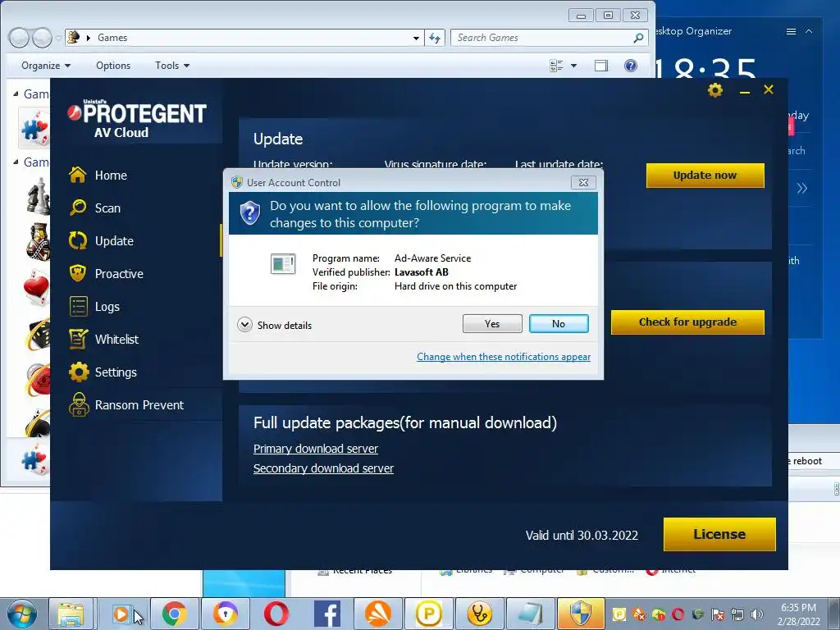Open the media player taskbar icon
This screenshot has height=630, width=840.
121,614
